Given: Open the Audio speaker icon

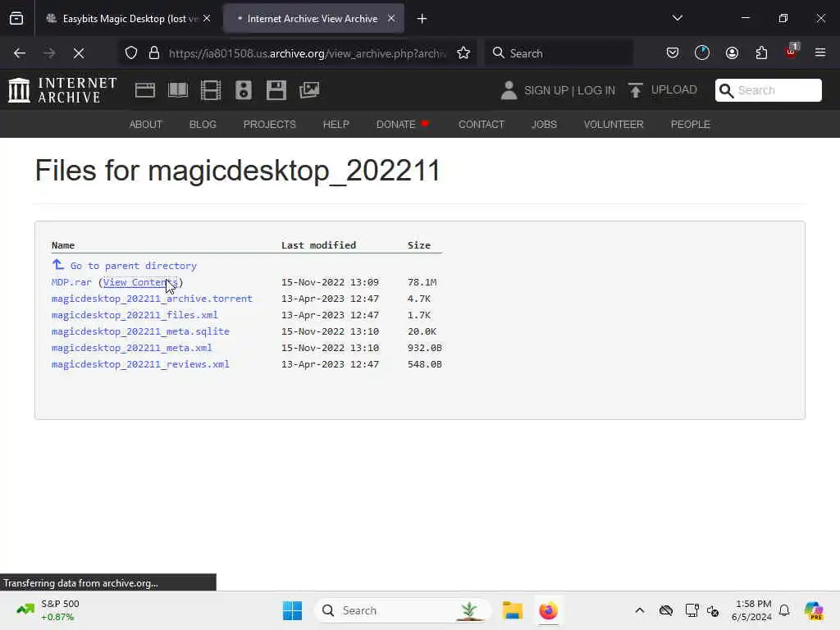Looking at the screenshot, I should point(243,90).
